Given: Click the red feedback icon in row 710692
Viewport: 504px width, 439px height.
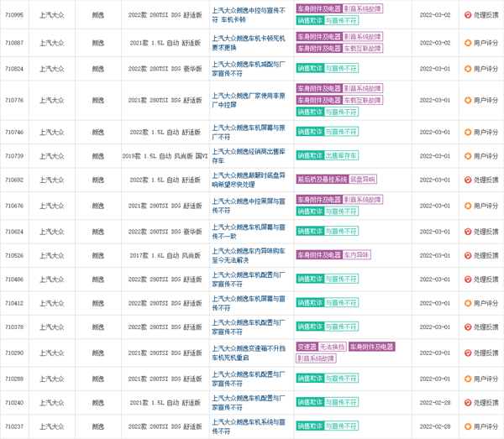Looking at the screenshot, I should (x=468, y=180).
